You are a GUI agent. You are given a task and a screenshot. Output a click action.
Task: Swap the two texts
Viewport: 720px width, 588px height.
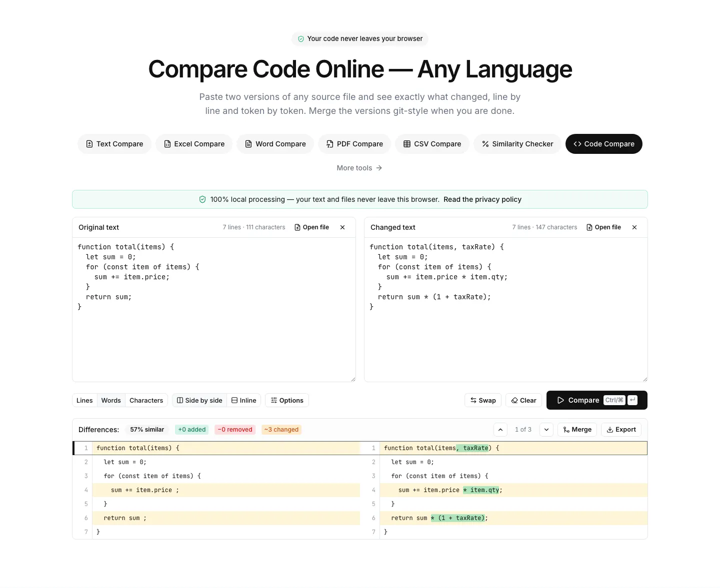[483, 400]
